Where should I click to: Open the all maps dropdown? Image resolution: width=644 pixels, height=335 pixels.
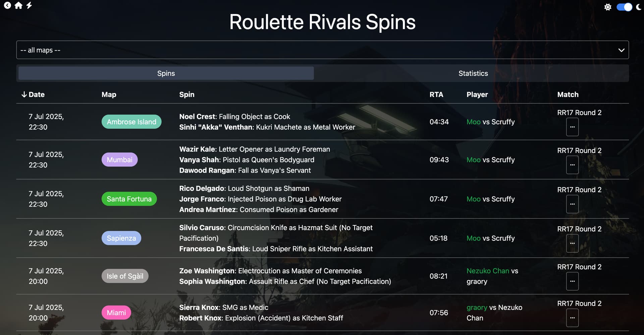322,50
